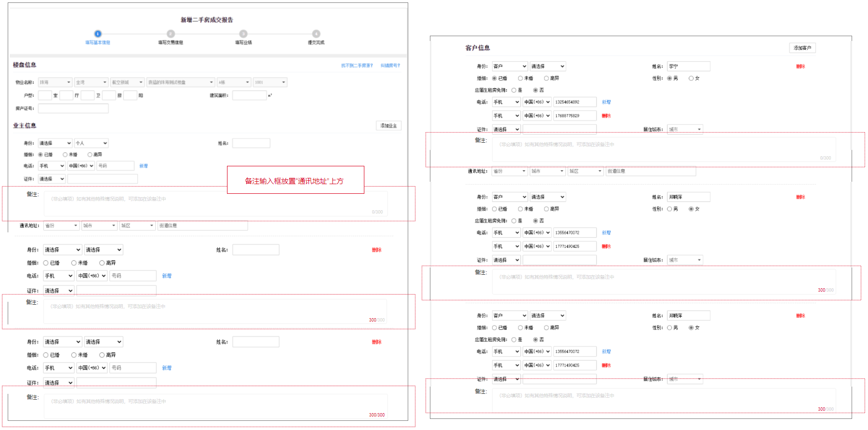Click phone field 17688775829
868x430 pixels.
(575, 116)
